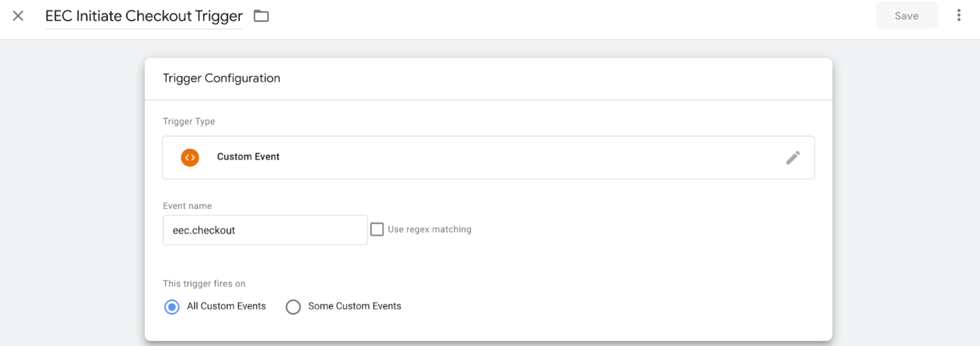Select the Some Custom Events radio button
This screenshot has width=980, height=346.
click(293, 307)
